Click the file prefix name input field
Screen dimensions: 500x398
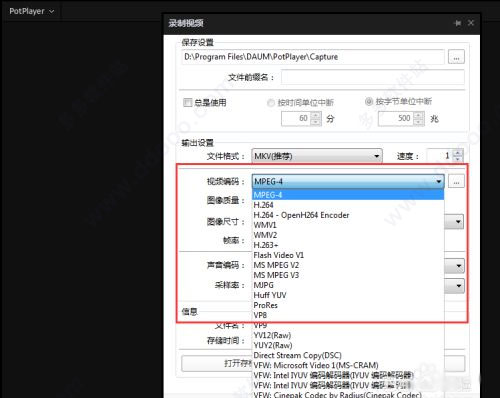(x=372, y=77)
